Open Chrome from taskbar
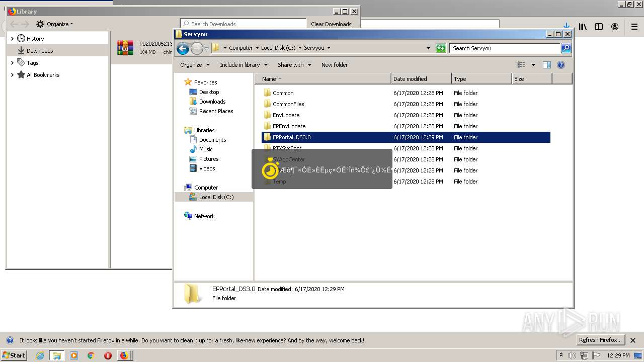The image size is (644, 362). tap(91, 355)
